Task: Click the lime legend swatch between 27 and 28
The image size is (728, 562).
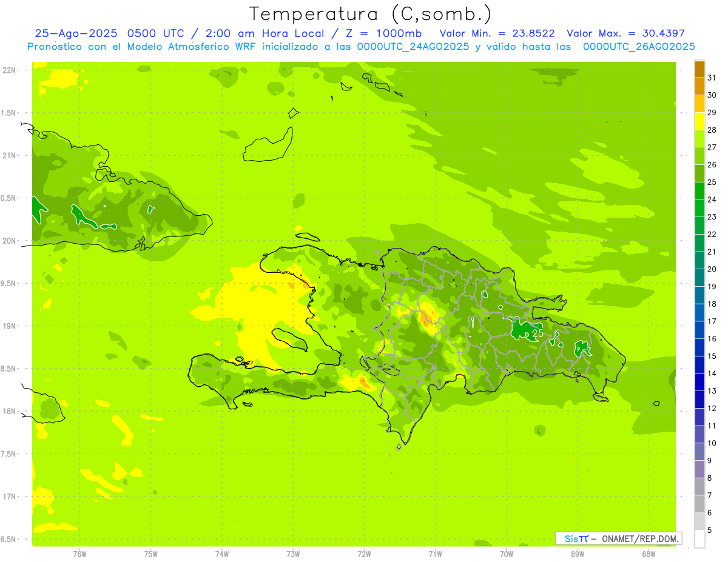Action: click(x=699, y=139)
